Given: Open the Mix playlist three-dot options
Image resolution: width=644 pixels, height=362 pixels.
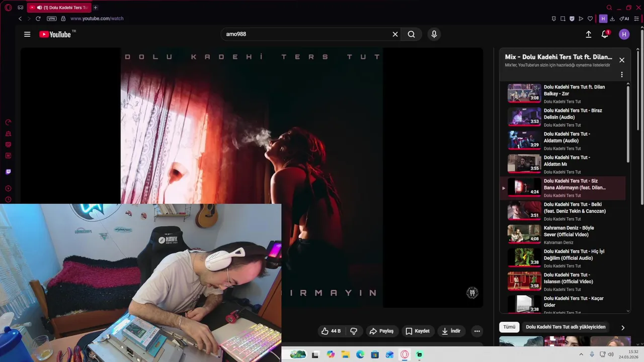Looking at the screenshot, I should click(x=622, y=74).
